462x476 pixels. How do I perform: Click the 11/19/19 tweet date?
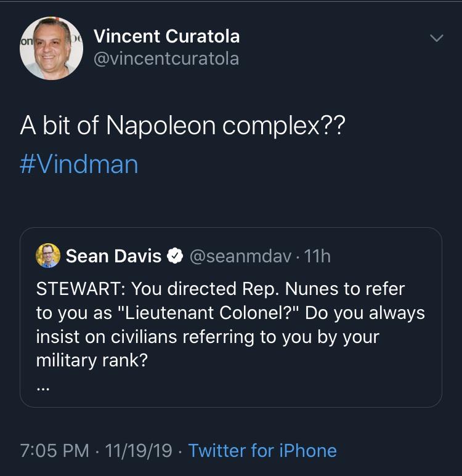pyautogui.click(x=139, y=450)
